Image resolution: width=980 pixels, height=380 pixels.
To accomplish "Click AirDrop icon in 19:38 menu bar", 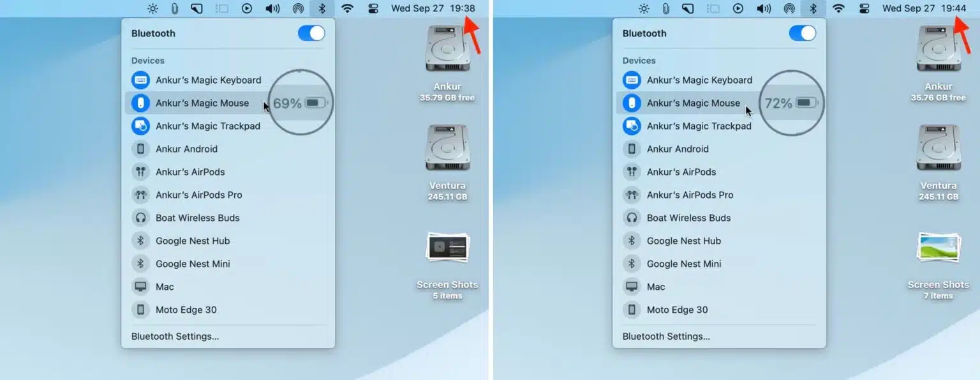I will tap(298, 8).
